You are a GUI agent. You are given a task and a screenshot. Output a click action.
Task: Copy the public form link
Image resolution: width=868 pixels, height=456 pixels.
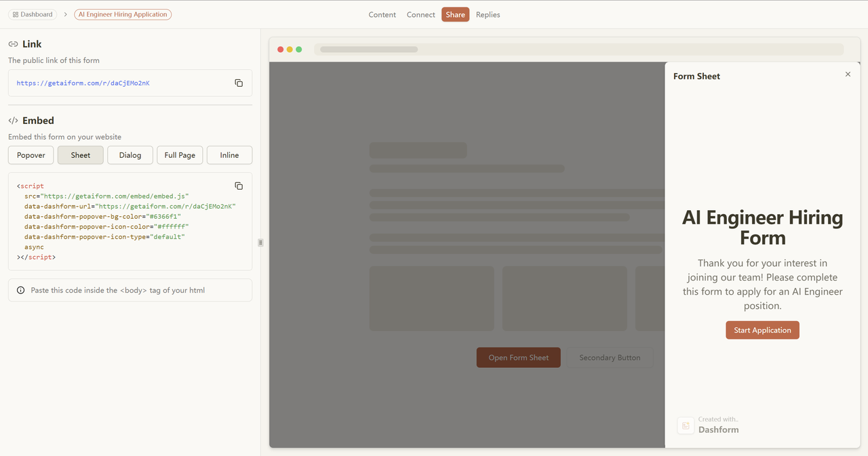pos(239,83)
